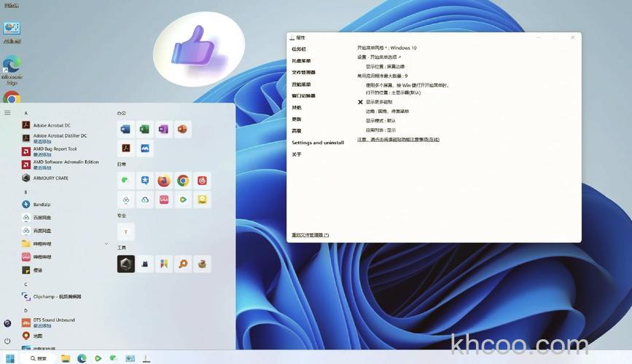Change the 显示位置 setting
The image size is (632, 364).
click(x=385, y=66)
